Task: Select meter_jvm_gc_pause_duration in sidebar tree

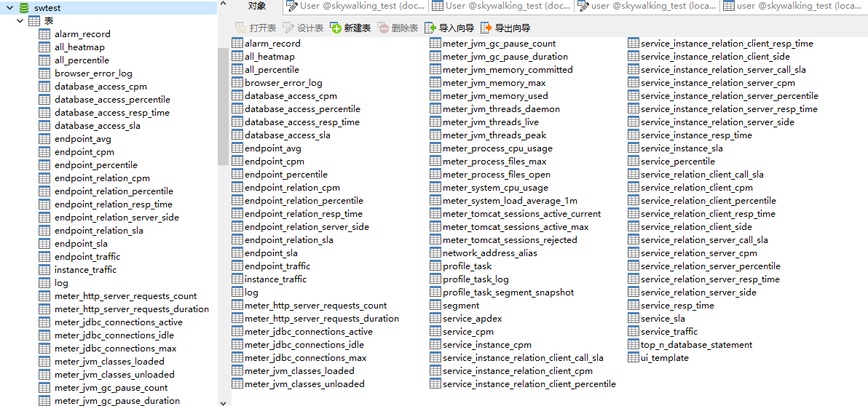Action: coord(117,400)
